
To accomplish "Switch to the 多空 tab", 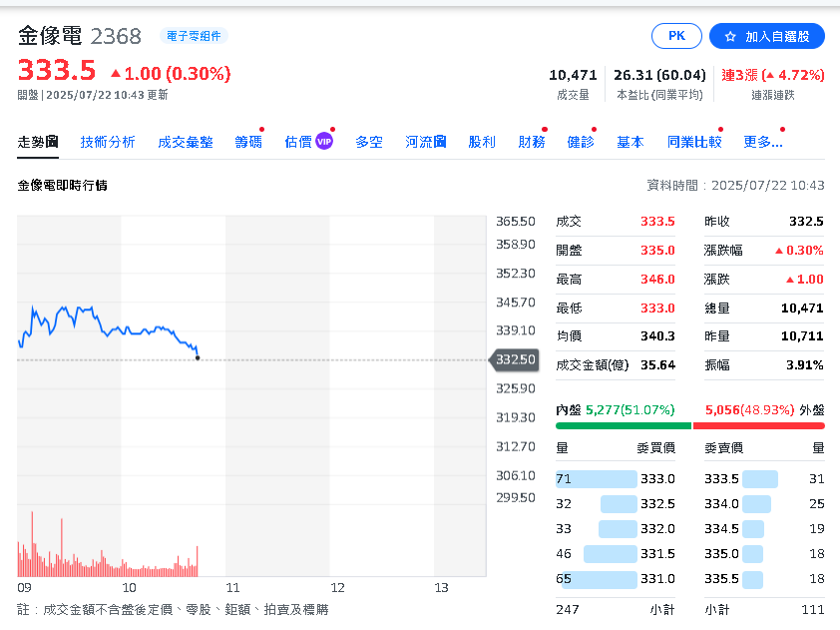I will [369, 142].
